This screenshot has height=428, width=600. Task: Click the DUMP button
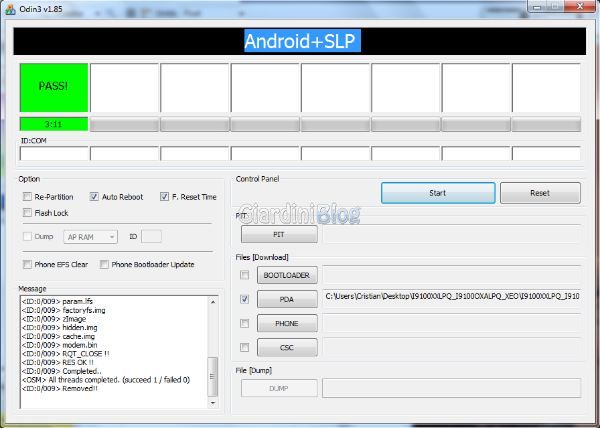pos(279,388)
